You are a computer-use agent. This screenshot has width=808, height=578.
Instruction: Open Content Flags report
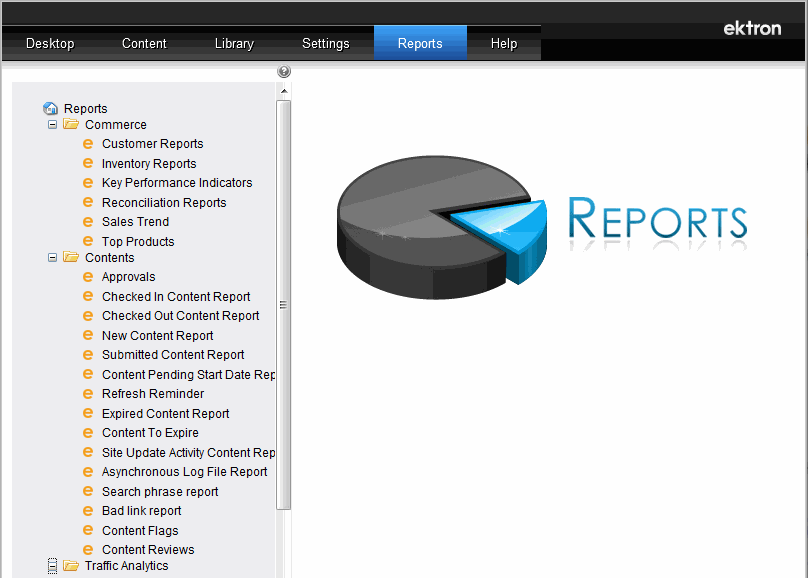140,531
